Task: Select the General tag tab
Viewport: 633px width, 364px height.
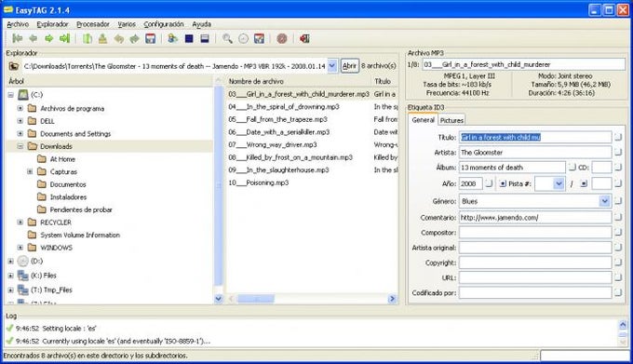Action: coord(423,120)
